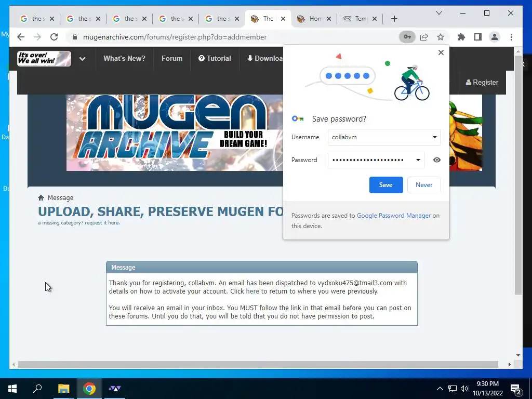Image resolution: width=532 pixels, height=399 pixels.
Task: Expand the Username dropdown in popup
Action: click(434, 137)
